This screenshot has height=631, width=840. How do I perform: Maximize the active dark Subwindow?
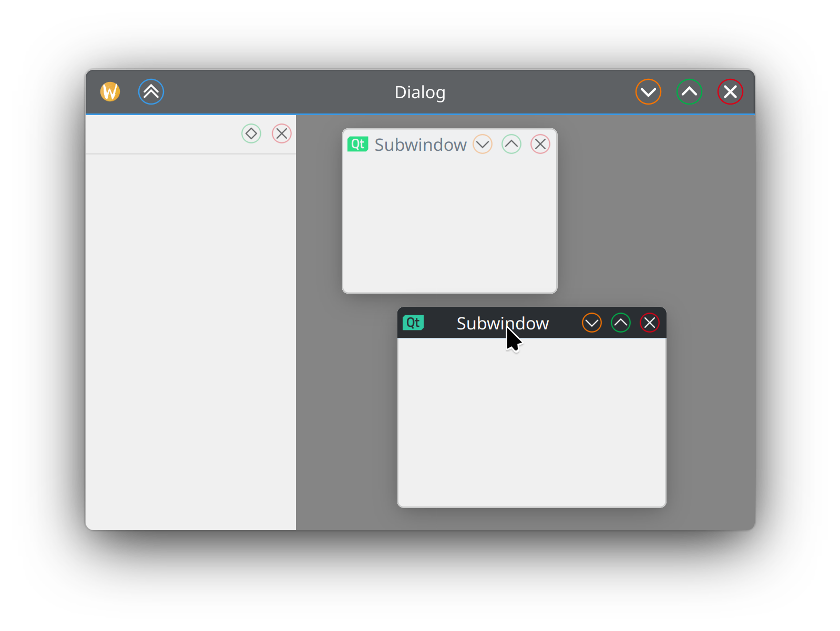tap(621, 323)
